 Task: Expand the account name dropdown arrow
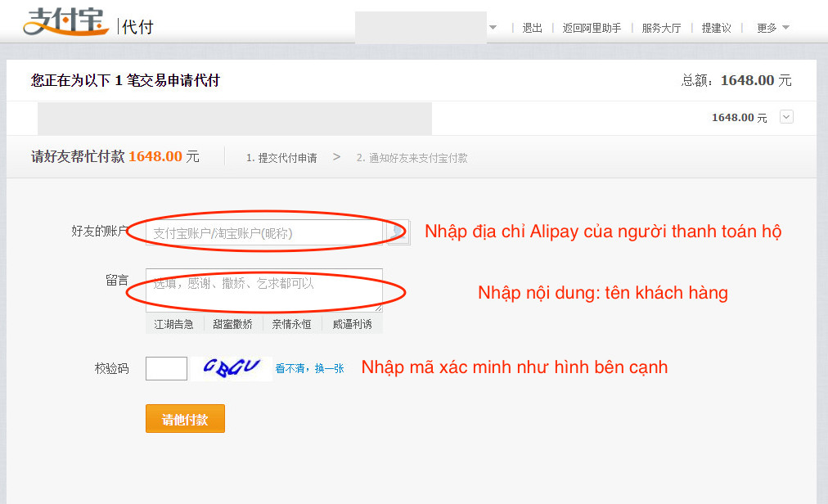pyautogui.click(x=493, y=27)
